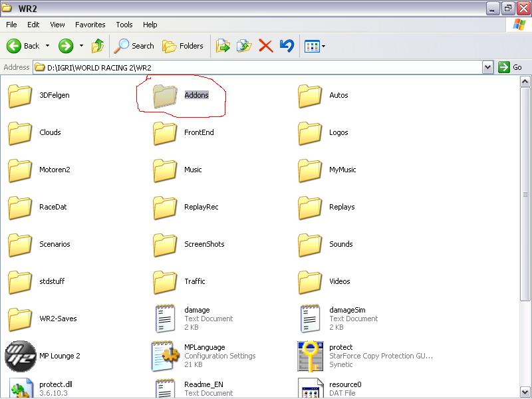532x399 pixels.
Task: Click the vertical scrollbar down arrow
Action: pyautogui.click(x=525, y=393)
